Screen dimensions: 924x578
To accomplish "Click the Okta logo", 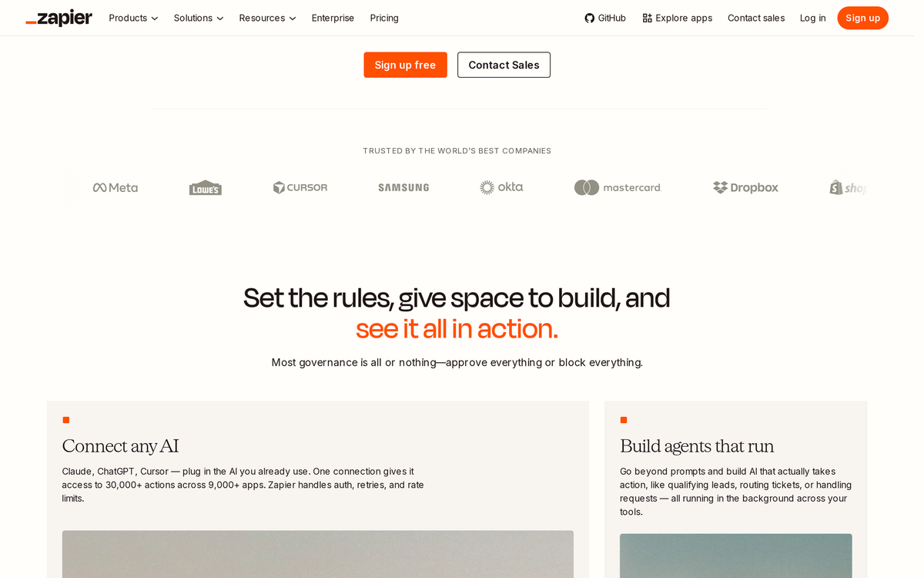I will click(501, 187).
